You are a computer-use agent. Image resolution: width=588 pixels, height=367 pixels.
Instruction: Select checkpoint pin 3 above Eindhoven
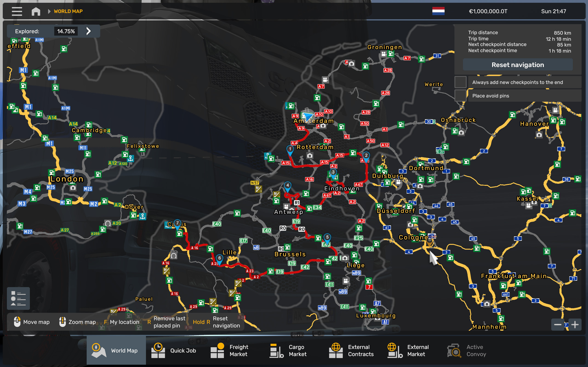pyautogui.click(x=333, y=173)
